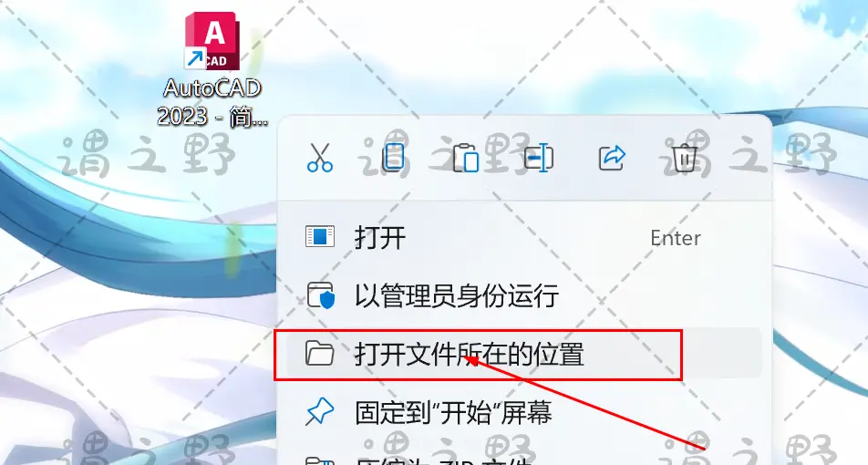Click the zip folder icon at menu bottom

pos(320,460)
